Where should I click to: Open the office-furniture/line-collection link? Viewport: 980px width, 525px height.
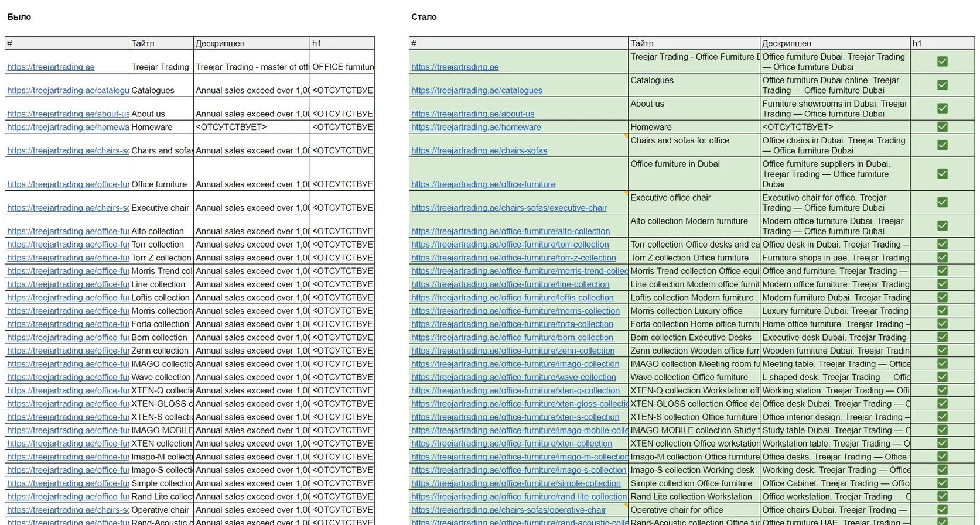(510, 284)
